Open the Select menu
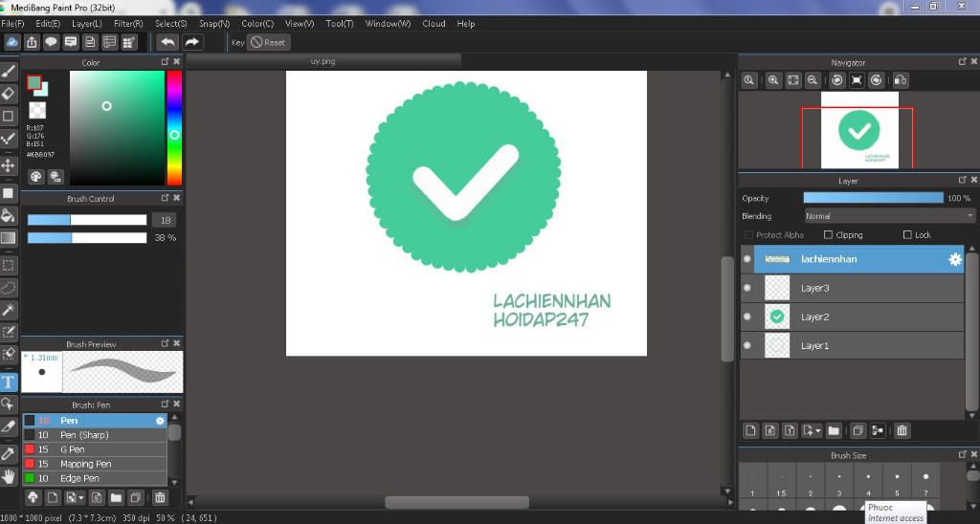The image size is (980, 524). click(170, 24)
